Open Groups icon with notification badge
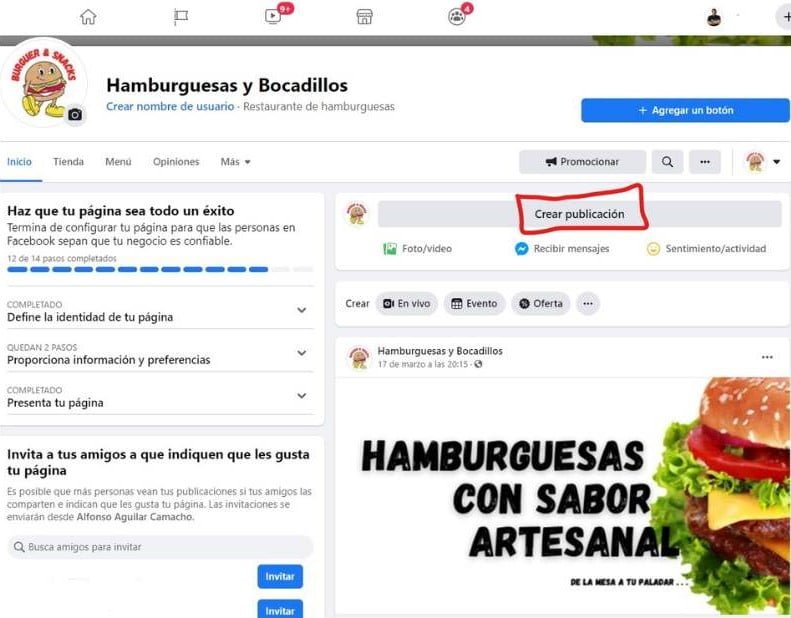791x618 pixels. pyautogui.click(x=457, y=17)
